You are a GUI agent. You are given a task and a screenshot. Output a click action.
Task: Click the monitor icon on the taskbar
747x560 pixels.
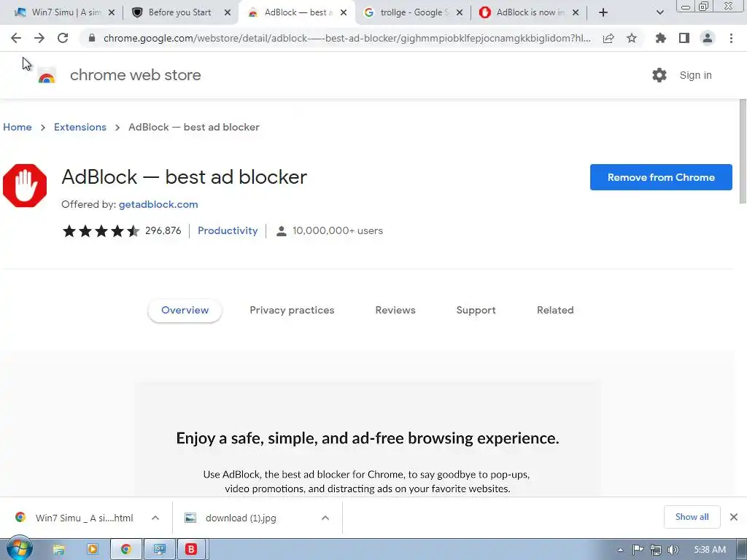[x=159, y=549]
